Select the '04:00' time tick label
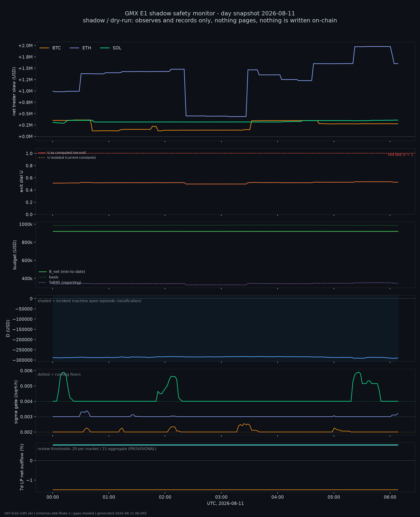The image size is (420, 517). coord(277,497)
